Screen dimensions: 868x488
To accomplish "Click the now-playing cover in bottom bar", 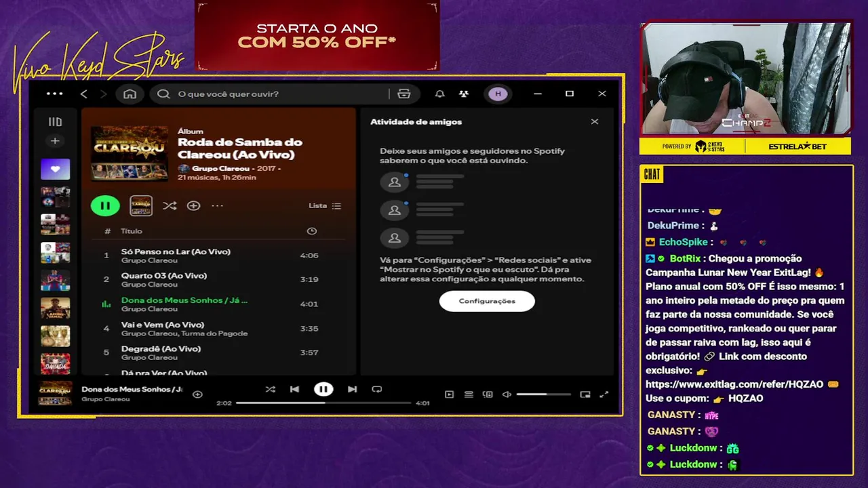I will (55, 393).
